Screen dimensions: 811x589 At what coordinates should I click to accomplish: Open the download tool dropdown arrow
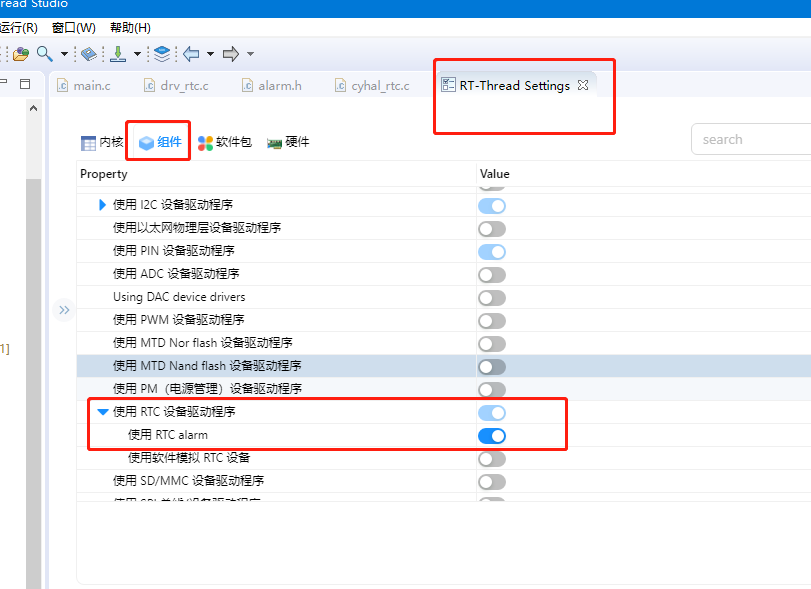click(137, 54)
